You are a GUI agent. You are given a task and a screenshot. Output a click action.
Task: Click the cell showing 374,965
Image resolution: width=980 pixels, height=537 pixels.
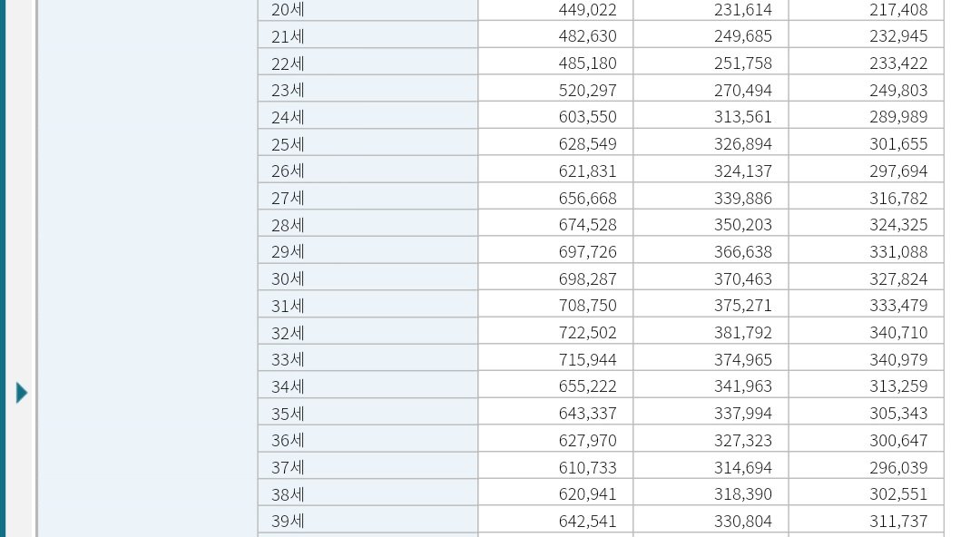[743, 359]
